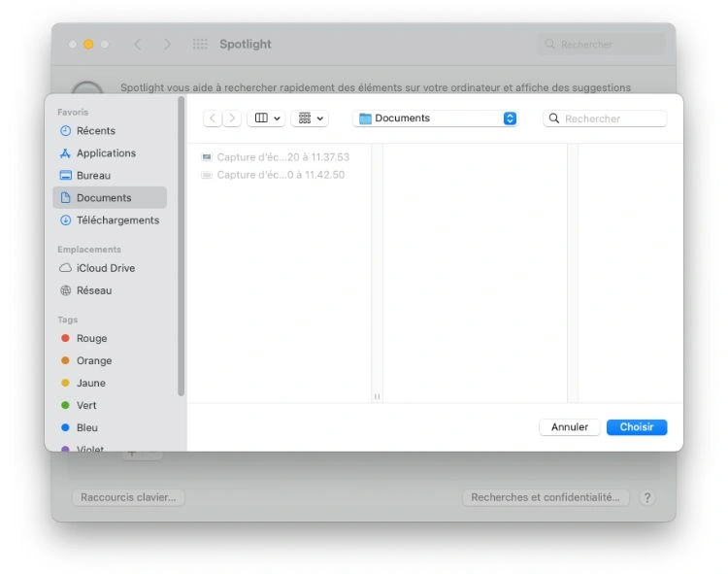Select the Bleu tag
728x574 pixels.
tap(110, 427)
